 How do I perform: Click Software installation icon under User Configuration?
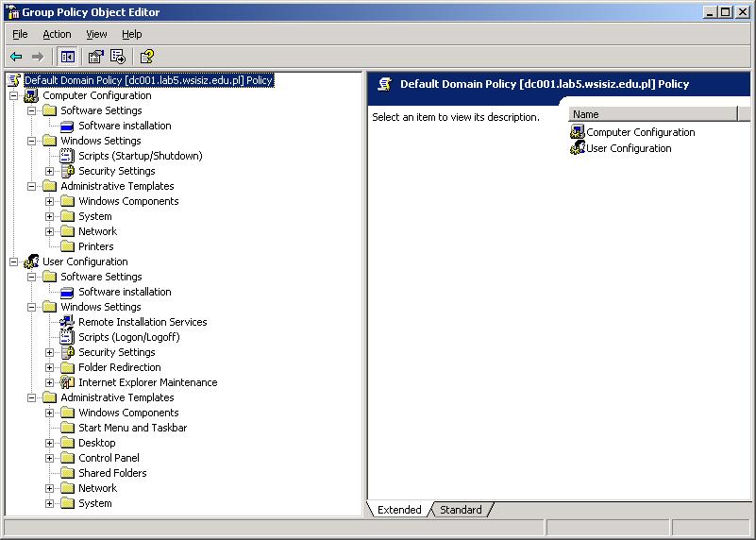(x=67, y=292)
